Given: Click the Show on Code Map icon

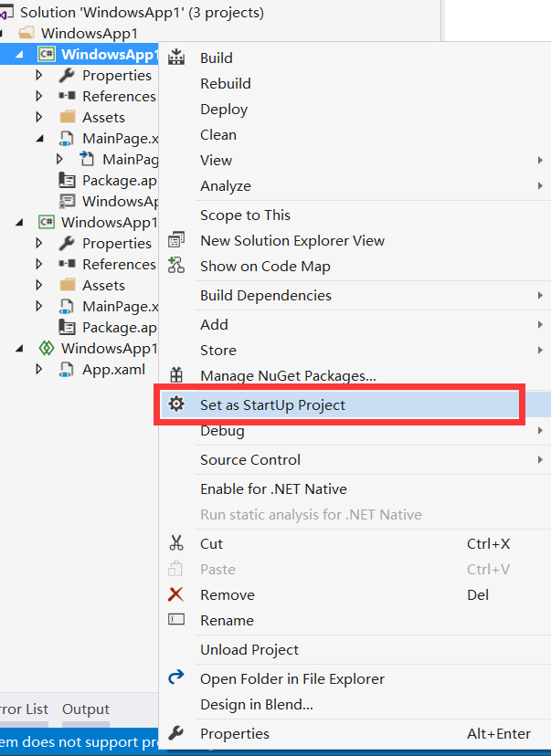Looking at the screenshot, I should 176,266.
